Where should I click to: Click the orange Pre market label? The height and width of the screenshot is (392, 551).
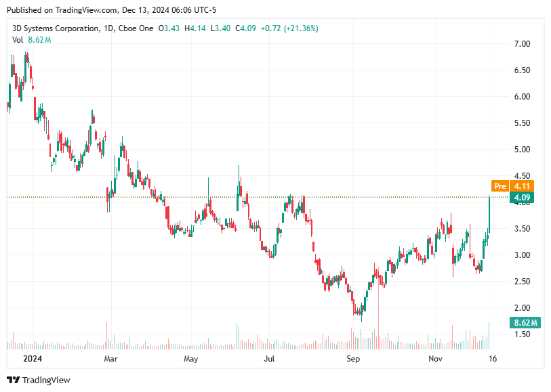pyautogui.click(x=500, y=186)
